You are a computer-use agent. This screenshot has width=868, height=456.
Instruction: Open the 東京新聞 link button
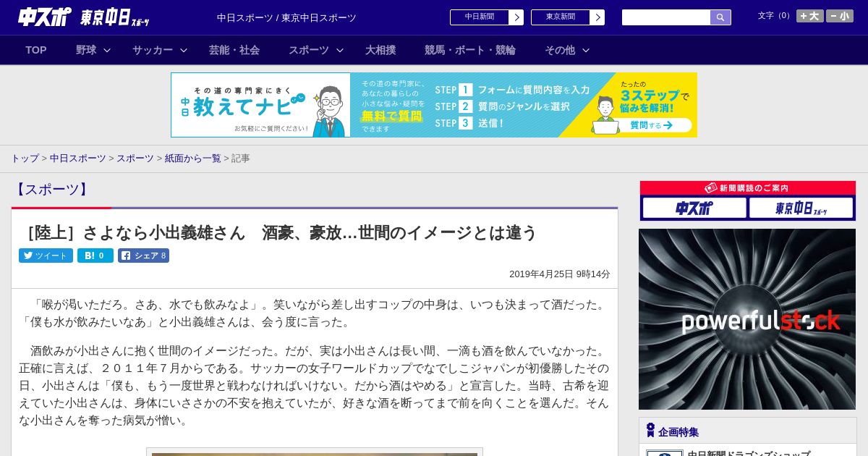560,17
